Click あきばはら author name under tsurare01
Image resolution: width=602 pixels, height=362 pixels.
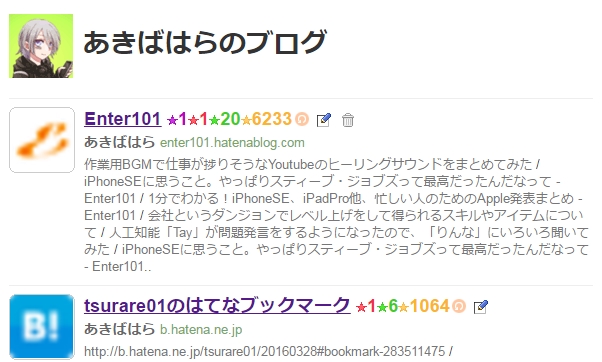(119, 329)
